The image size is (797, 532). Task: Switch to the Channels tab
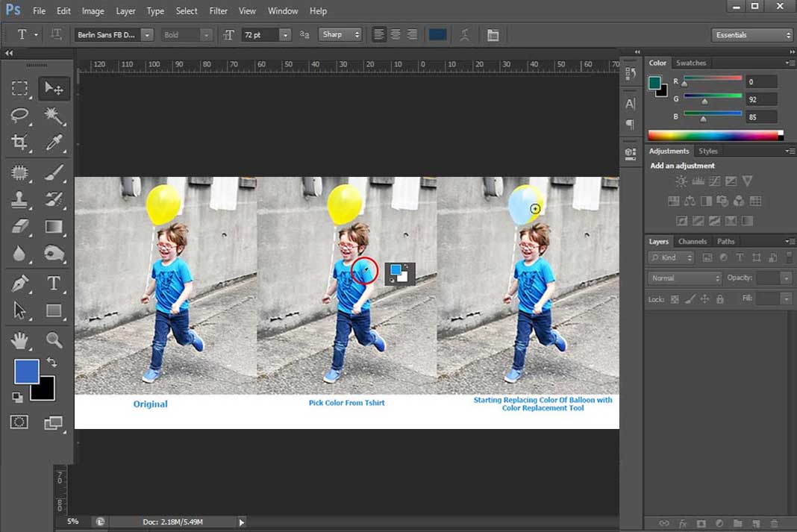pyautogui.click(x=693, y=241)
